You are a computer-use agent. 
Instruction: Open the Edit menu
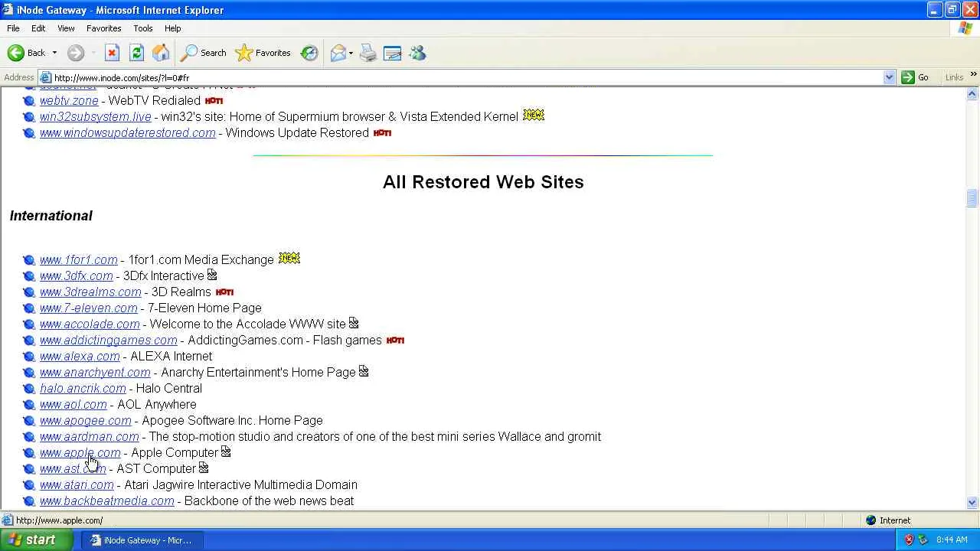point(38,28)
